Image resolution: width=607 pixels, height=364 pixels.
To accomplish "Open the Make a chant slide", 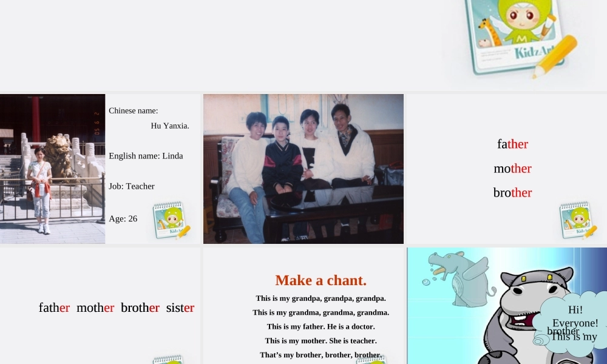I will (303, 306).
